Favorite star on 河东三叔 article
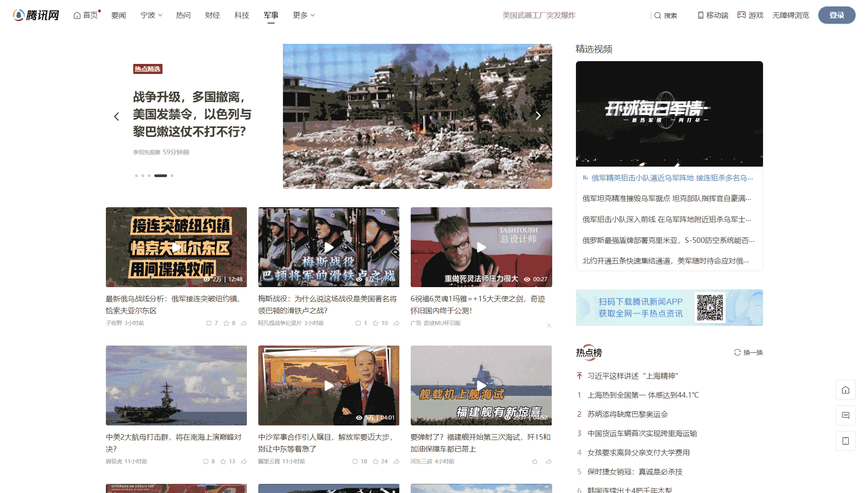 535,462
